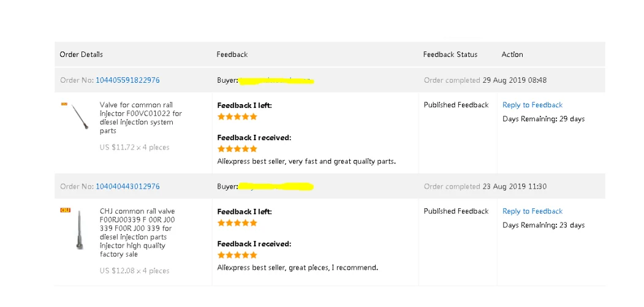Click the 'Feedback Status' column header
The width and height of the screenshot is (644, 307).
click(450, 55)
